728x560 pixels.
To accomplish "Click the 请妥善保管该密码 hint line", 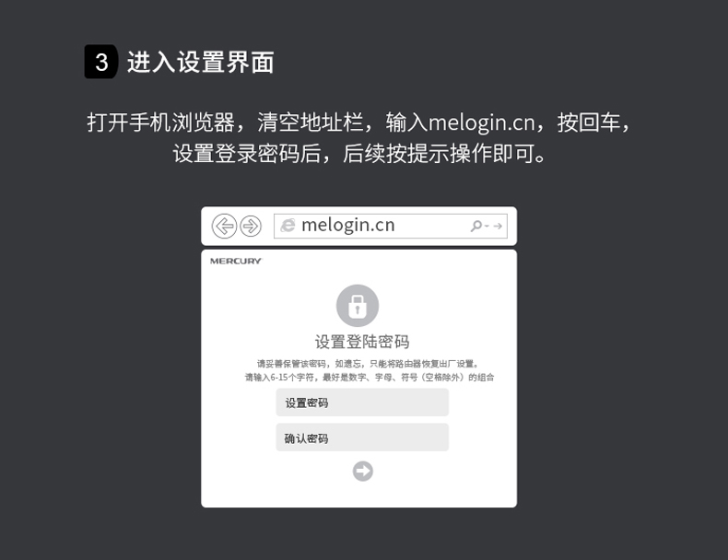I will click(369, 364).
